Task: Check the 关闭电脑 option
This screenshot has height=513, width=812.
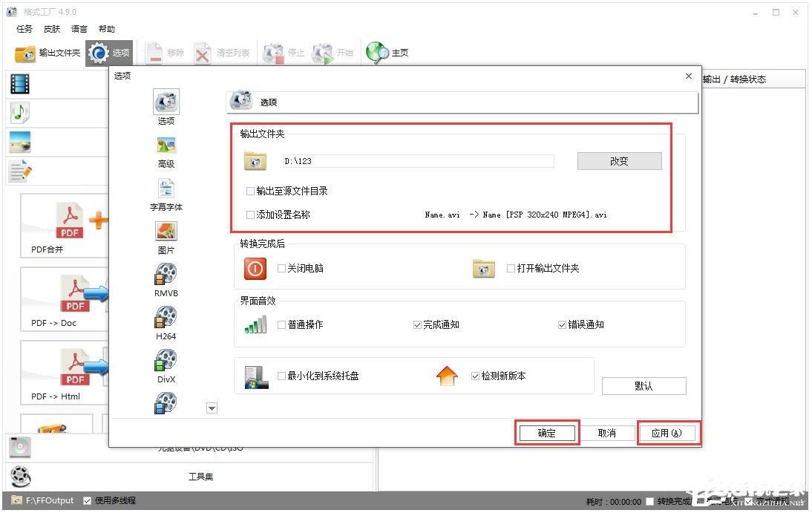Action: click(x=282, y=269)
